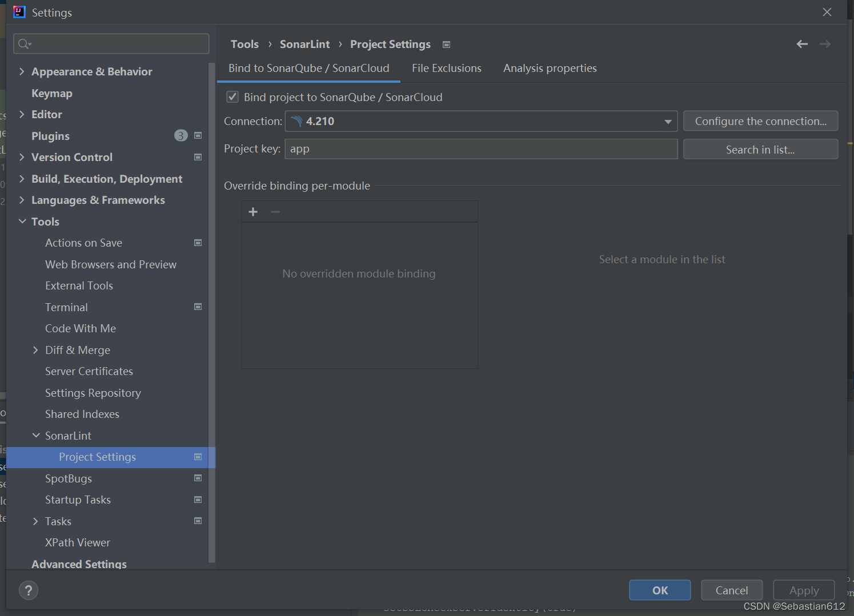Click the project-level icon beside Version Control
Image resolution: width=854 pixels, height=616 pixels.
(198, 157)
